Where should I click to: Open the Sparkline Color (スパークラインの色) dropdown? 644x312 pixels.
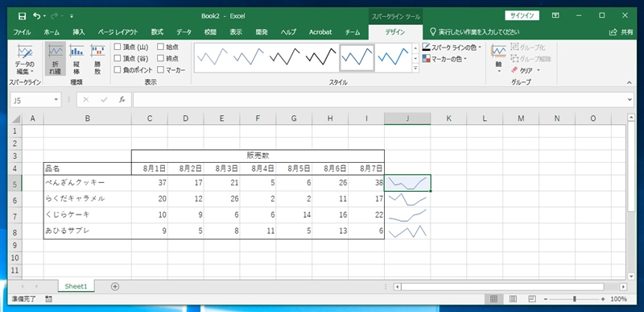(x=452, y=48)
